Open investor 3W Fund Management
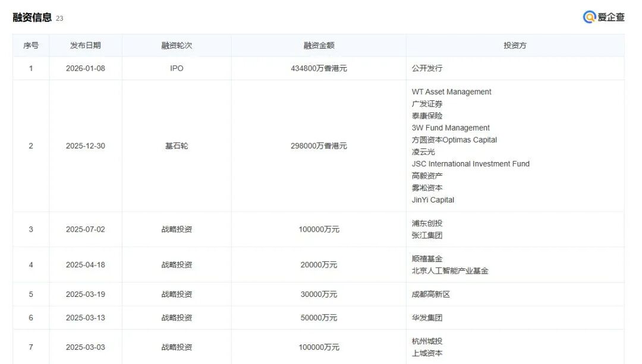This screenshot has height=364, width=642. coord(451,128)
